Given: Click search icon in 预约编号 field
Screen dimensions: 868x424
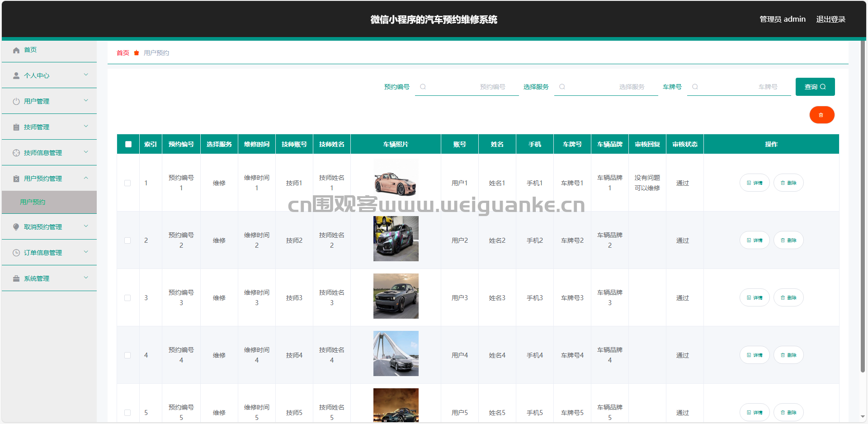Looking at the screenshot, I should [423, 87].
